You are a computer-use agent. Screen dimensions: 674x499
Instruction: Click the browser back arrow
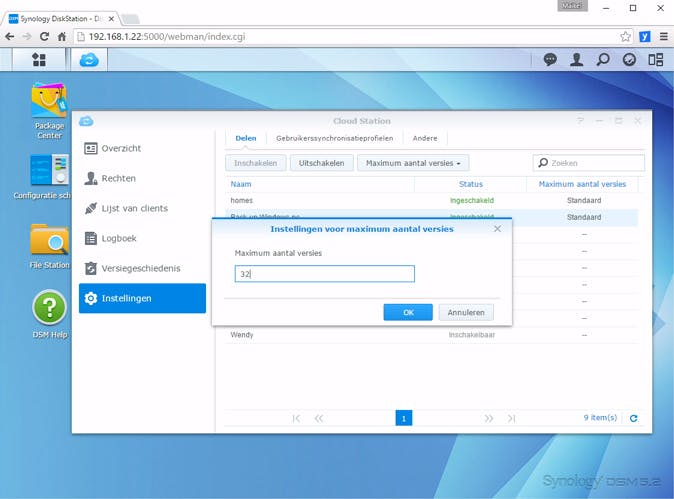tap(9, 37)
